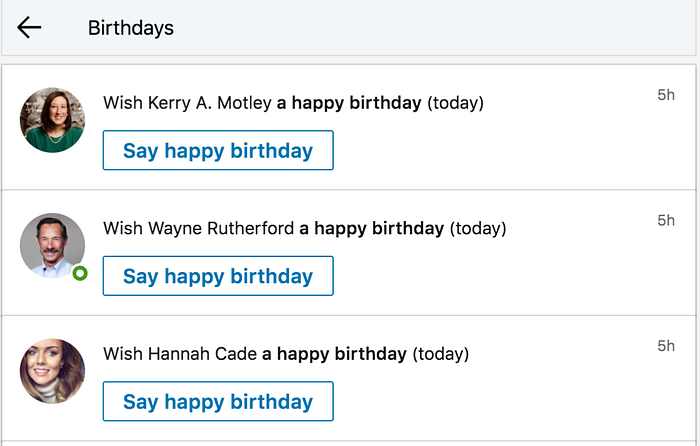
Task: Say happy birthday to Wayne Rutherford
Action: (218, 276)
